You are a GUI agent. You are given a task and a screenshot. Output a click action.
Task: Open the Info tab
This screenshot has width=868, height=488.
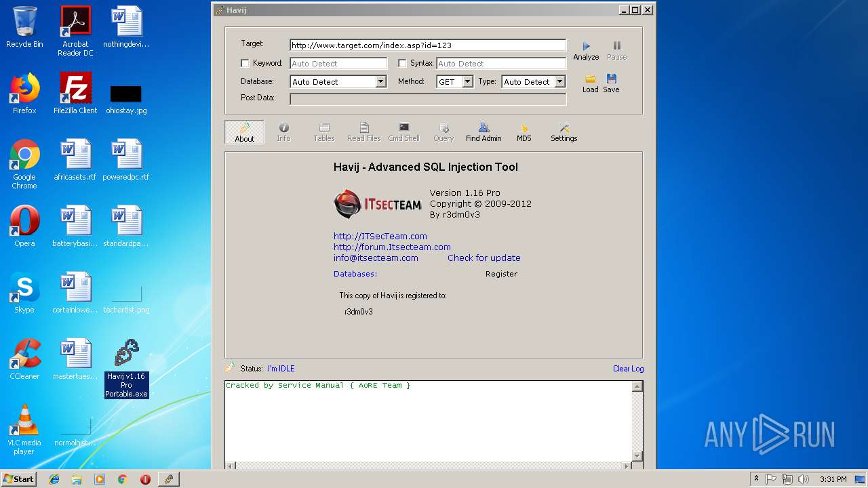point(283,132)
